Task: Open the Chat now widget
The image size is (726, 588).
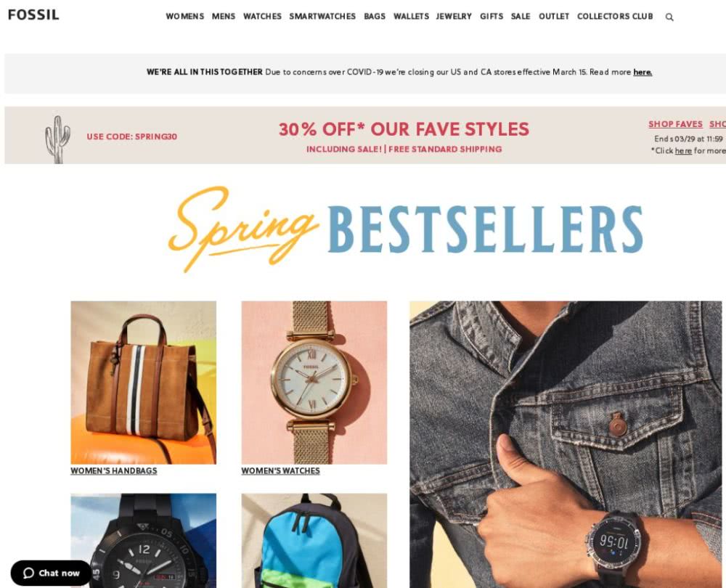Action: tap(52, 573)
